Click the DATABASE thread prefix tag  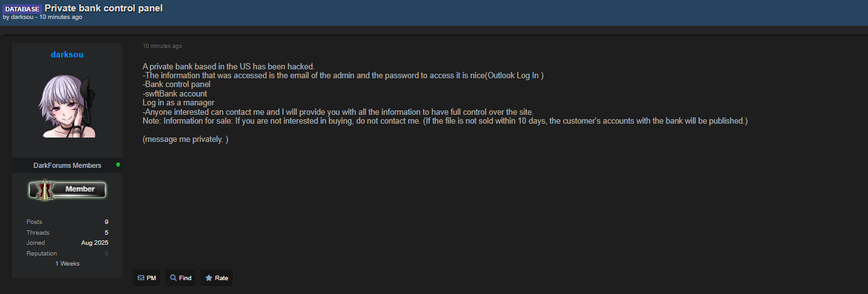[x=22, y=9]
